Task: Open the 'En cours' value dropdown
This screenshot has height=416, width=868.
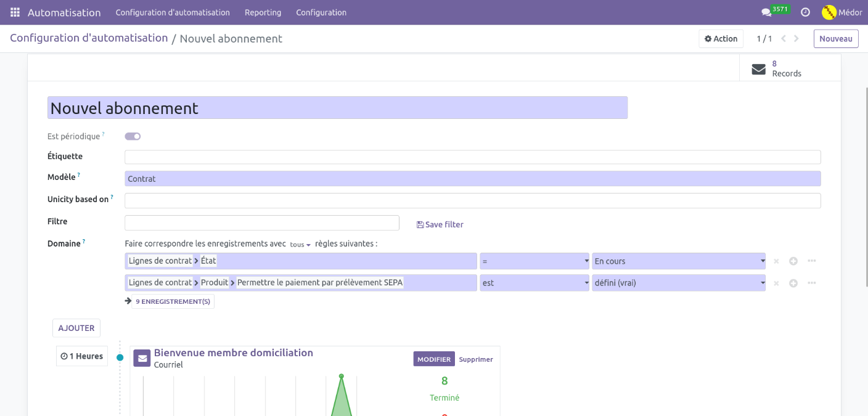Action: point(679,261)
